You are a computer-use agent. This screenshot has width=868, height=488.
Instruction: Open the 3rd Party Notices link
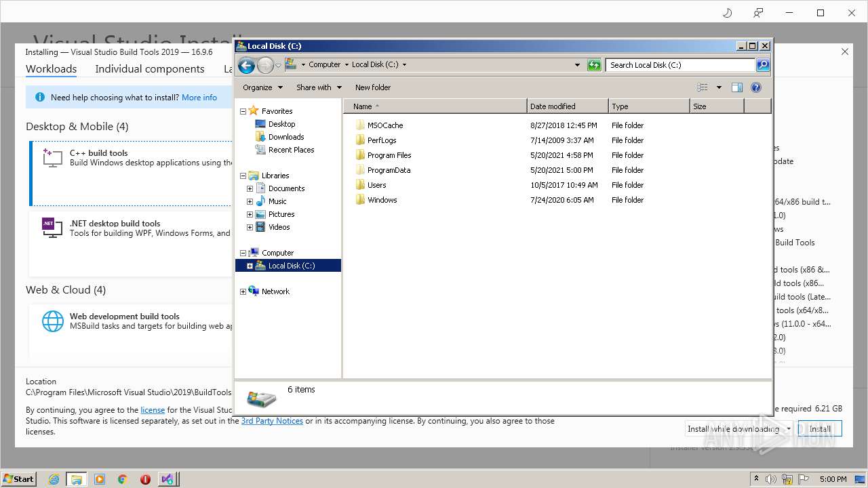(x=272, y=421)
